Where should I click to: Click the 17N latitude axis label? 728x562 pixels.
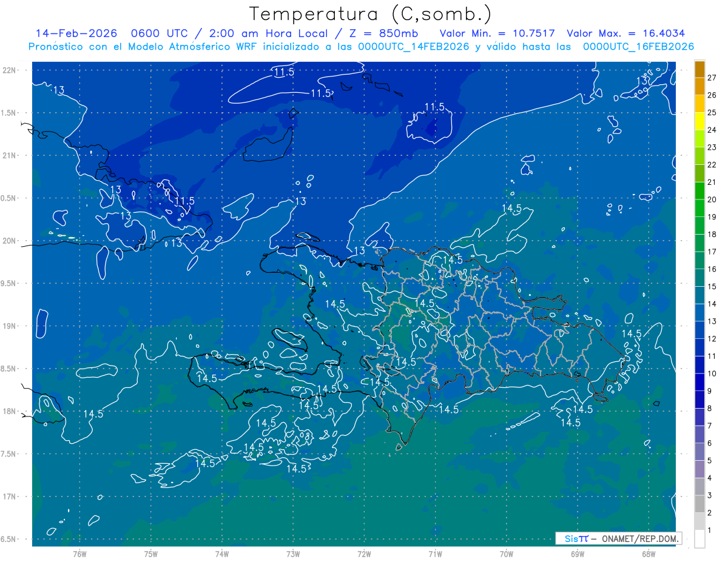coord(10,497)
